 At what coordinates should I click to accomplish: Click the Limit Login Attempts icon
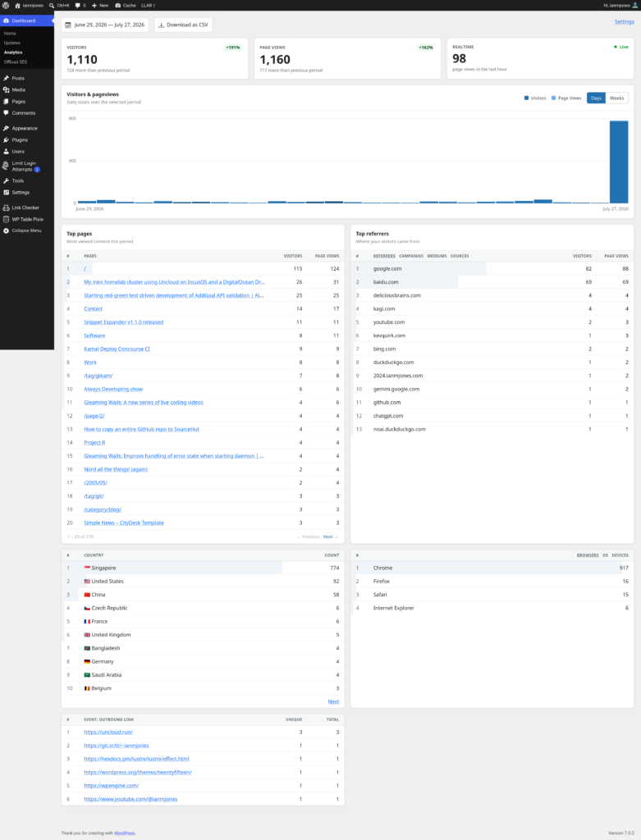[6, 166]
